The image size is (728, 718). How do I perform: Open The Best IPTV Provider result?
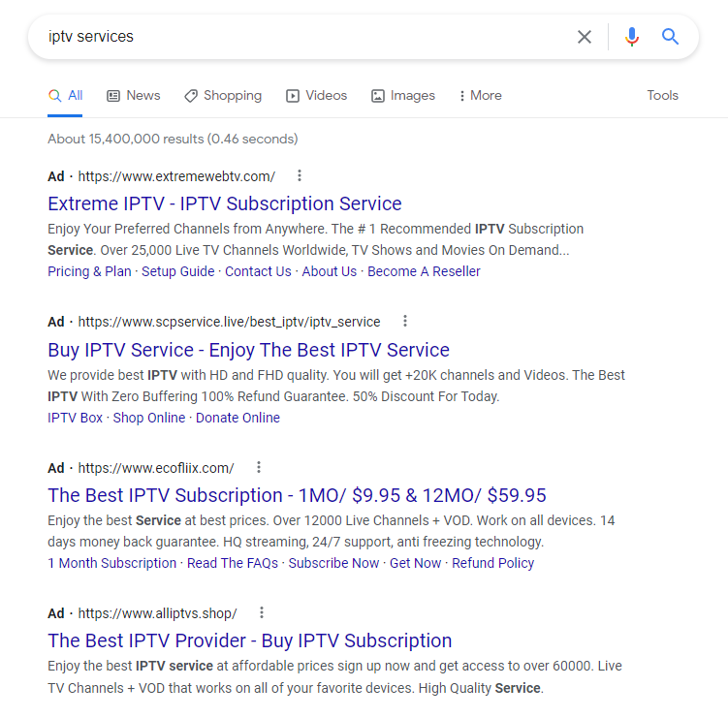250,640
